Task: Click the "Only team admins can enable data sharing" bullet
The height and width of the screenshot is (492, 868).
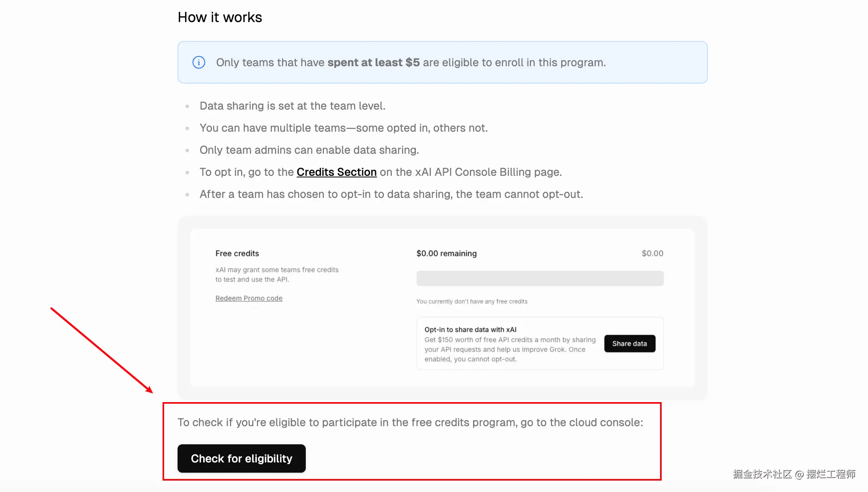Action: [309, 150]
